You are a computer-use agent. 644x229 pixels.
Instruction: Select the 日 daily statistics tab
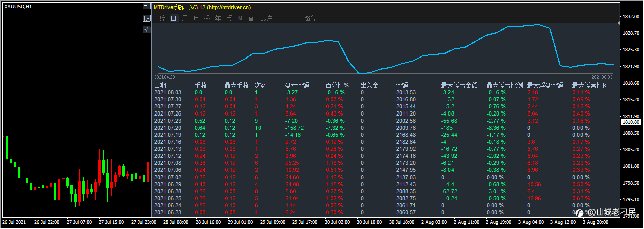pos(173,18)
